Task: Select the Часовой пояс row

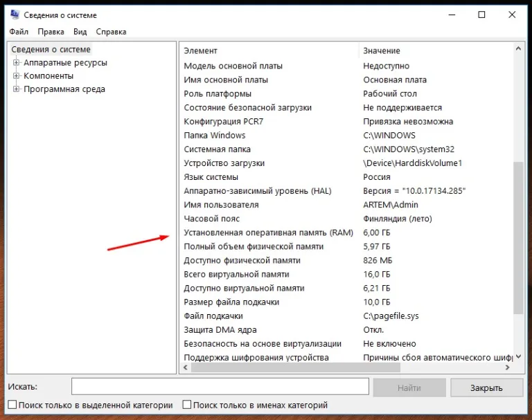Action: [x=346, y=219]
